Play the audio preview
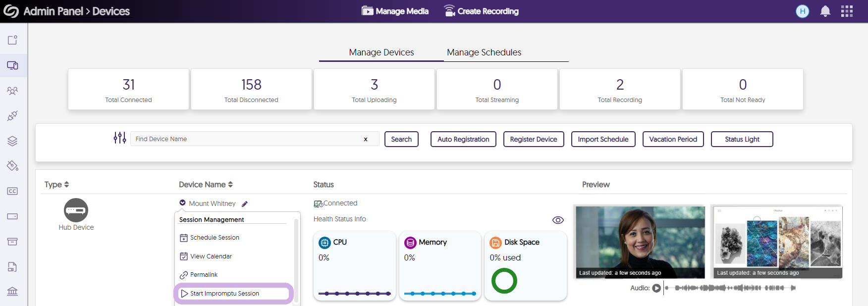The height and width of the screenshot is (306, 868). click(656, 288)
